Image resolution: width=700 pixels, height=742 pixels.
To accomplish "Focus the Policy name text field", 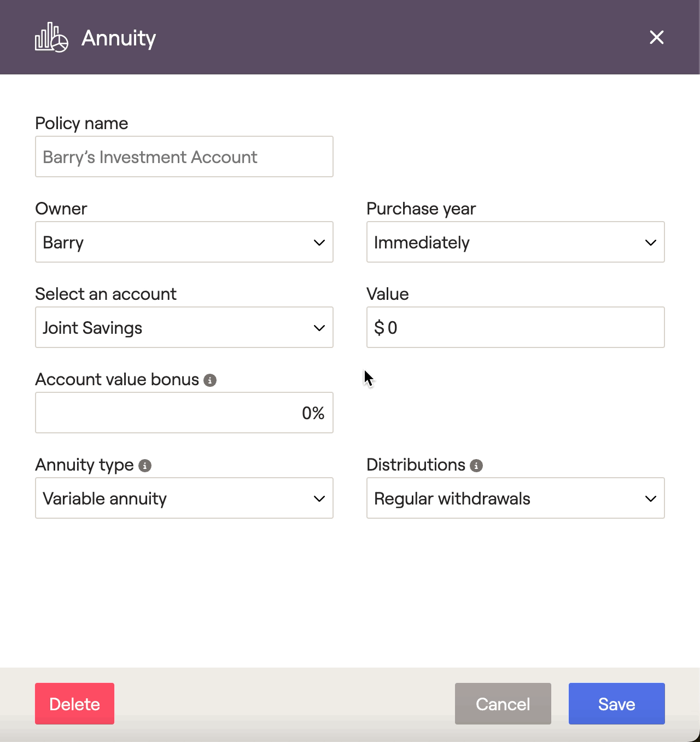I will coord(184,156).
